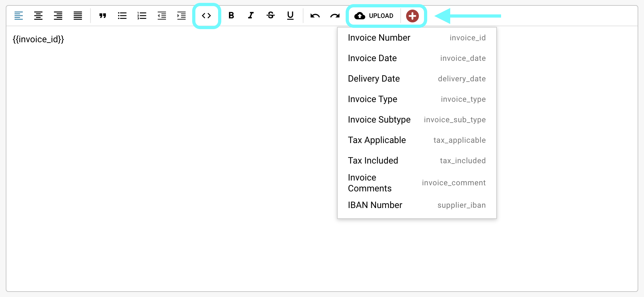Center align the text
This screenshot has width=644, height=297.
tap(38, 16)
